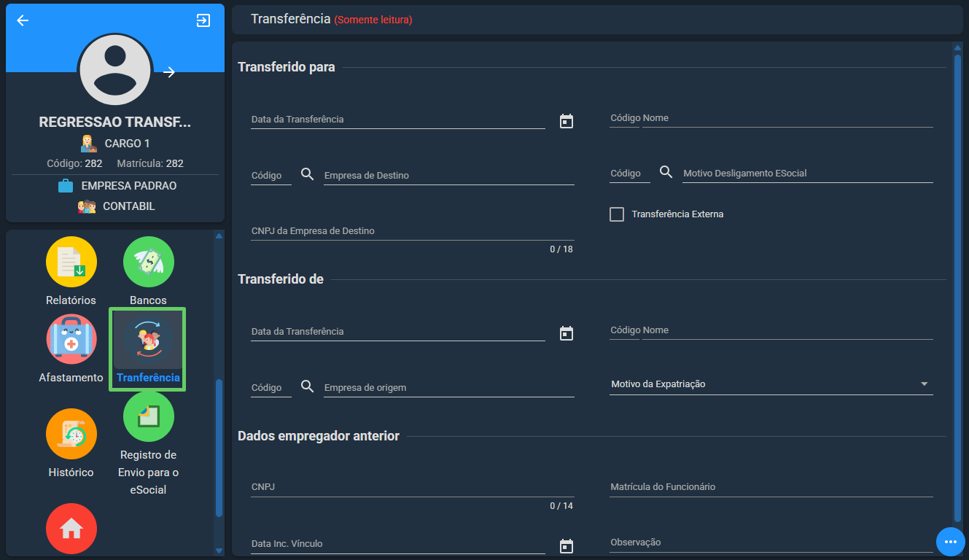Screen dimensions: 969x560
Task: Click Código field beside Motivo Desligamento ESocial
Action: (630, 174)
